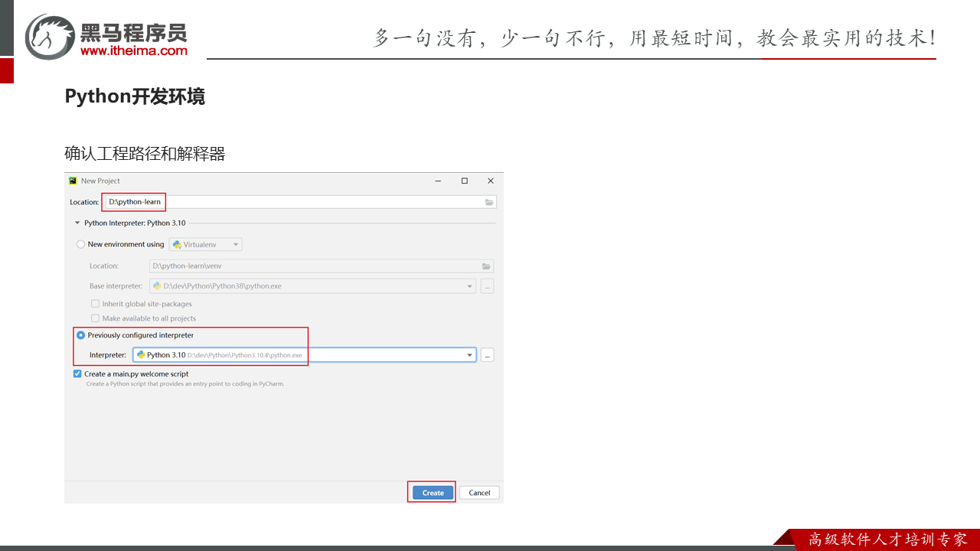This screenshot has height=551, width=980.
Task: Minimize the New Project dialog
Action: click(x=438, y=181)
